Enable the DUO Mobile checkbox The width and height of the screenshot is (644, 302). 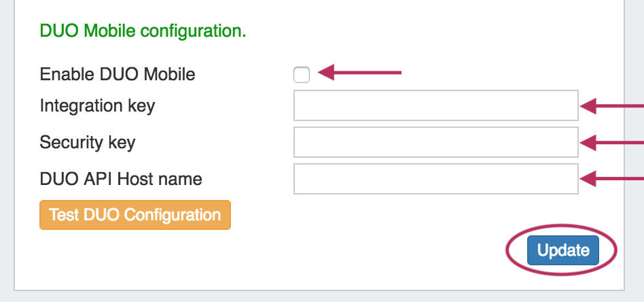pos(302,75)
